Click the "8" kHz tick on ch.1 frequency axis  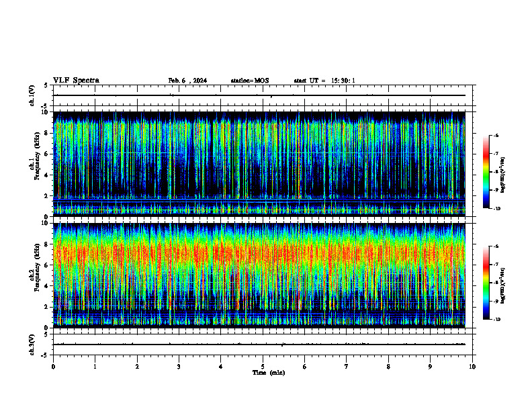point(47,133)
